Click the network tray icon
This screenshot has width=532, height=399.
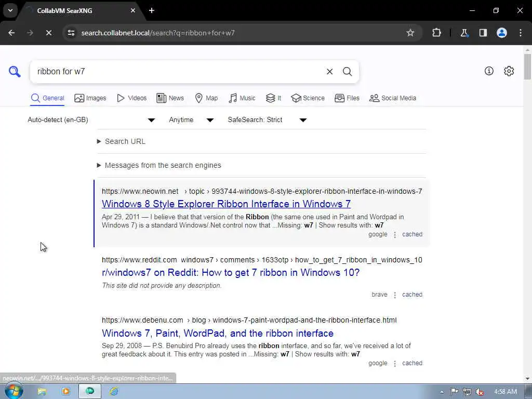coord(467,392)
